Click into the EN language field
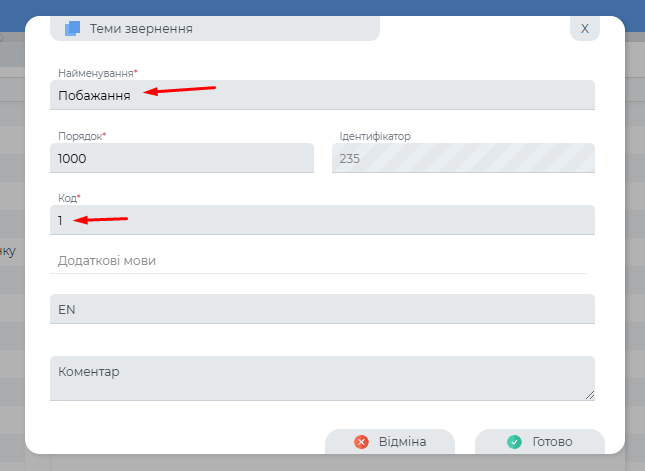The image size is (645, 471). [322, 309]
